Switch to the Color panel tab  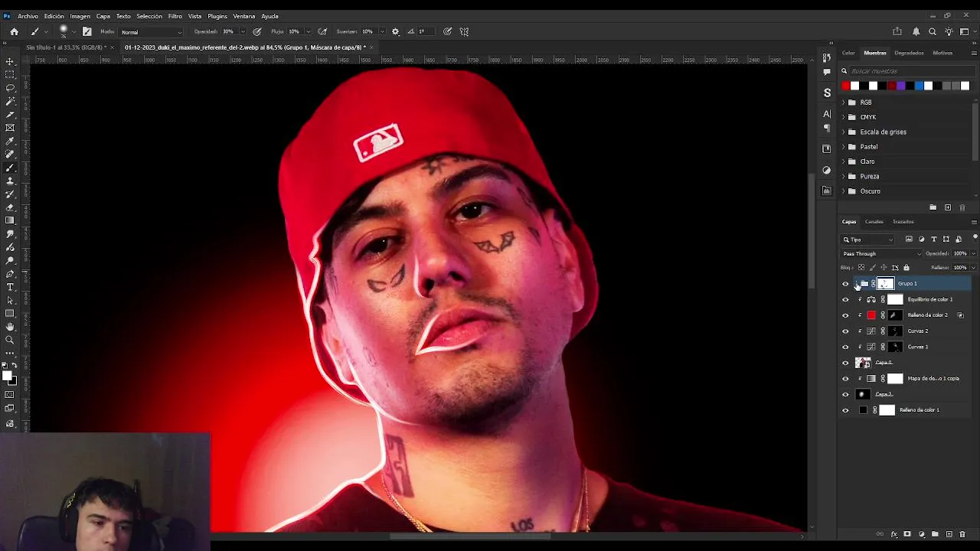click(x=848, y=53)
